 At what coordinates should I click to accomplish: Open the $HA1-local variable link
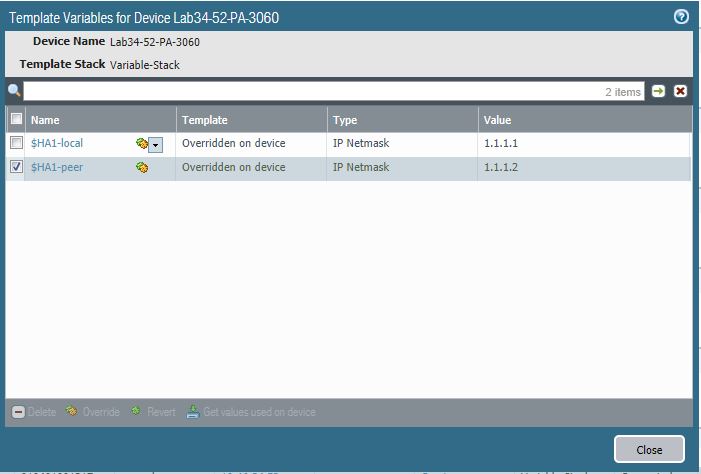(x=57, y=144)
